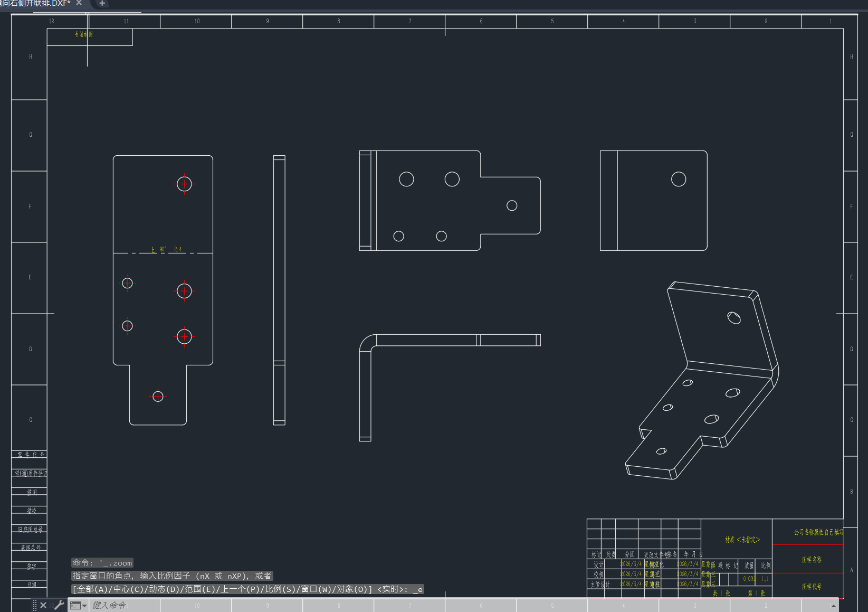Select the '描图' side label
868x612 pixels.
[32, 492]
